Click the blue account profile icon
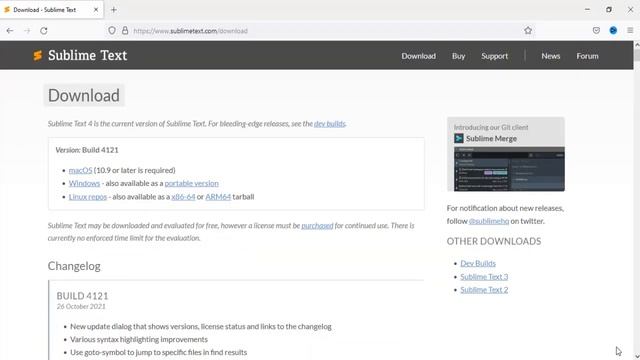This screenshot has height=360, width=640. tap(613, 31)
